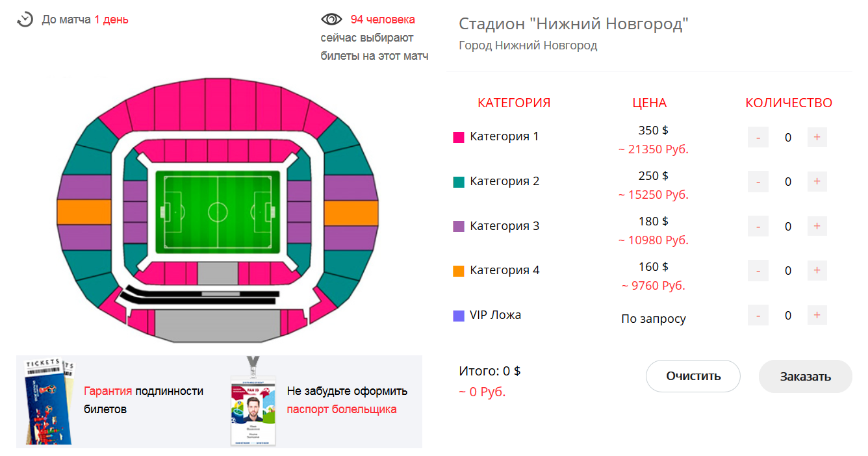Click the Очистить button
The width and height of the screenshot is (868, 456).
tap(693, 376)
